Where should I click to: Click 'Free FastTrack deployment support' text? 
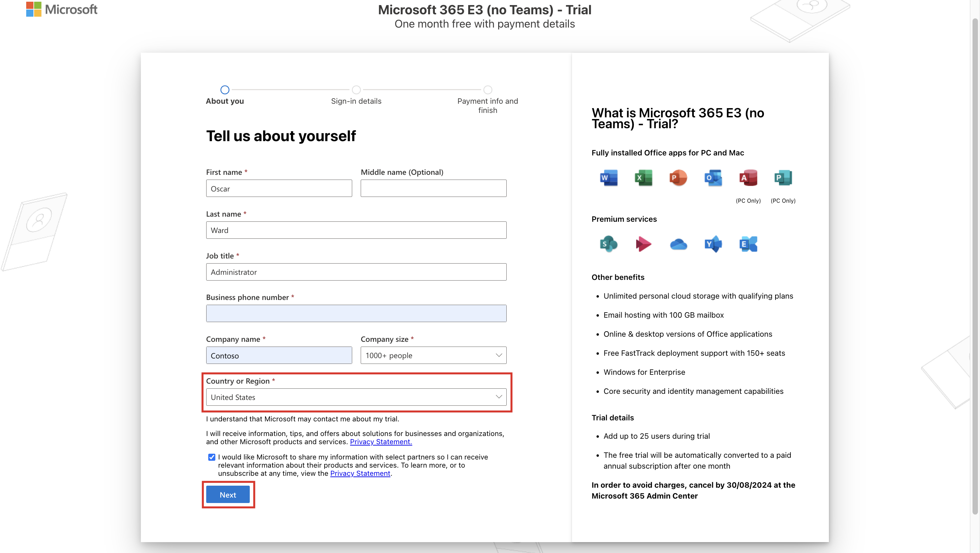694,353
